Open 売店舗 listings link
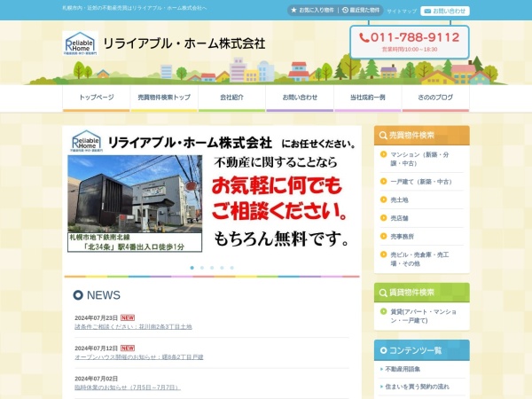 point(399,218)
